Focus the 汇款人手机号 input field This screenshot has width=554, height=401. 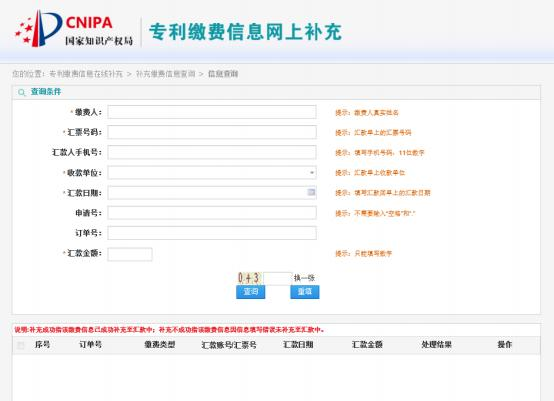tap(212, 152)
